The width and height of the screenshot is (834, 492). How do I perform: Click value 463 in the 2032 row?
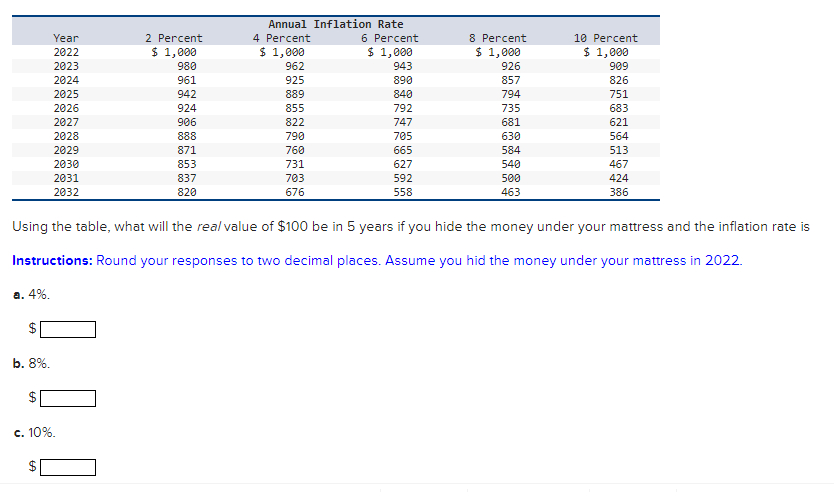[511, 192]
